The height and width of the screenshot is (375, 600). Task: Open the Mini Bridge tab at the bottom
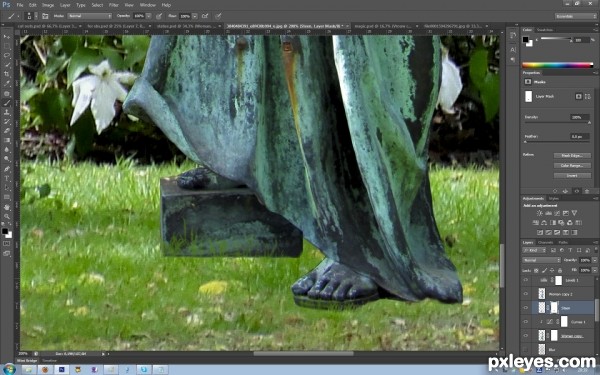[x=27, y=360]
